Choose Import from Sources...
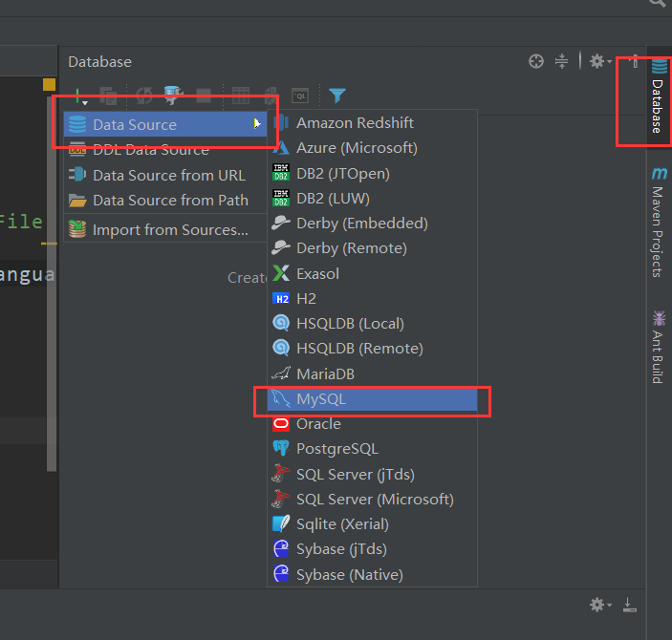Image resolution: width=672 pixels, height=640 pixels. [x=165, y=229]
